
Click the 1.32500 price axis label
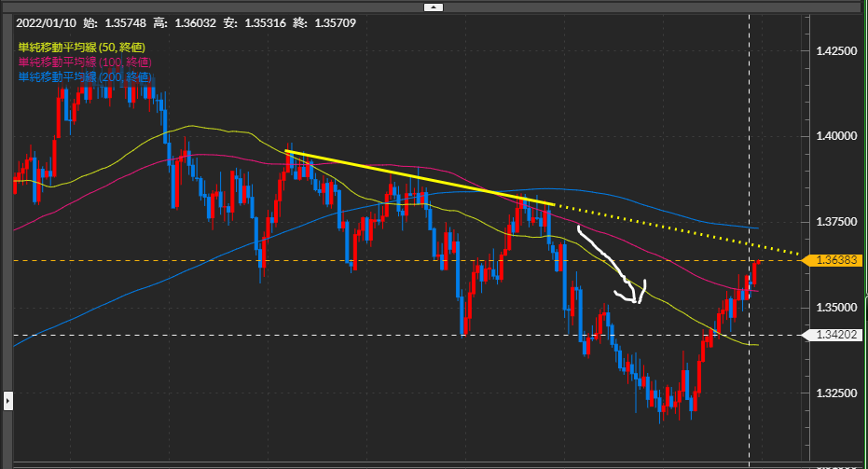837,393
